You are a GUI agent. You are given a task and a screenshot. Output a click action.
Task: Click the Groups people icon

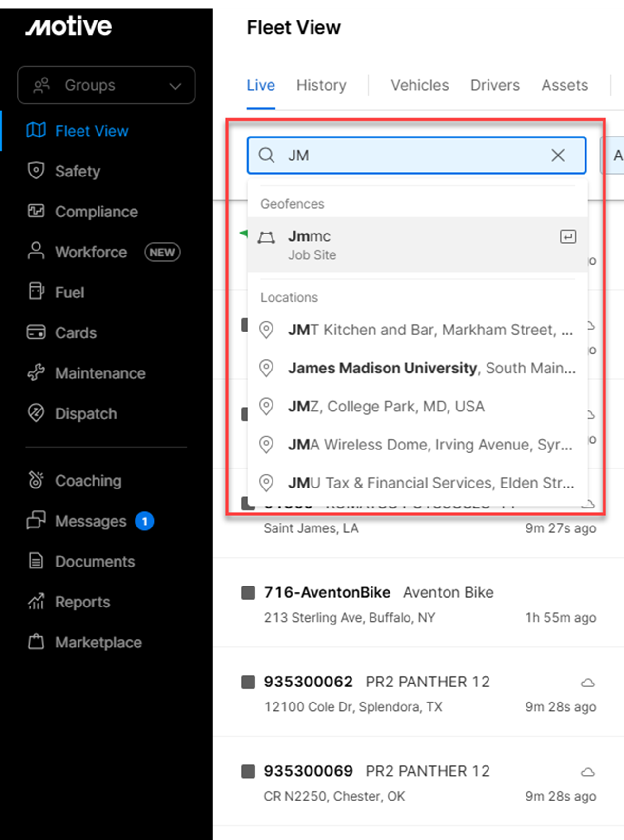(41, 85)
